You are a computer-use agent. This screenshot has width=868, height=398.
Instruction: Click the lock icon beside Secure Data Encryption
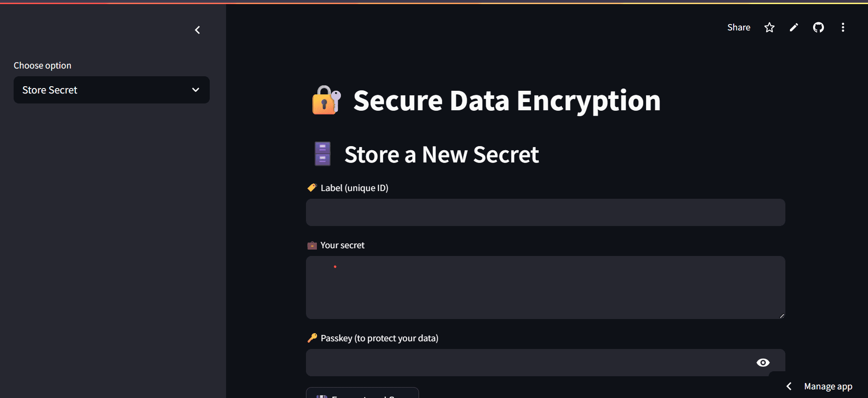click(x=324, y=100)
